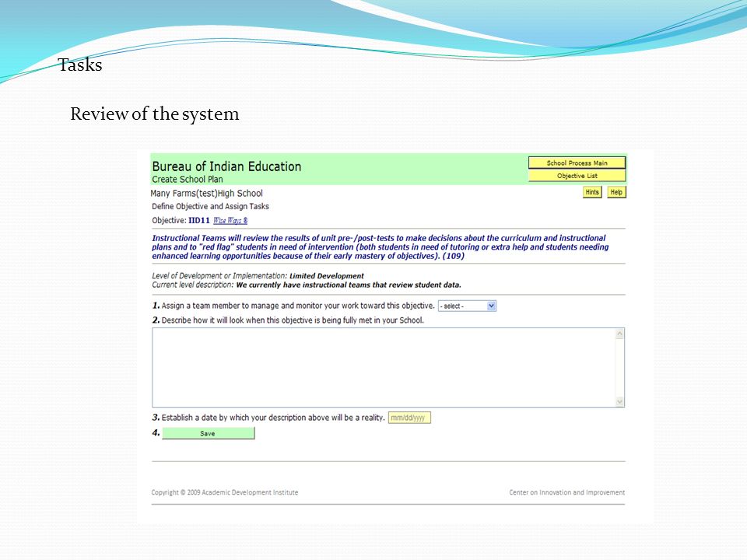Click the Copyright 2009 Academic Development Institute text

click(x=225, y=492)
